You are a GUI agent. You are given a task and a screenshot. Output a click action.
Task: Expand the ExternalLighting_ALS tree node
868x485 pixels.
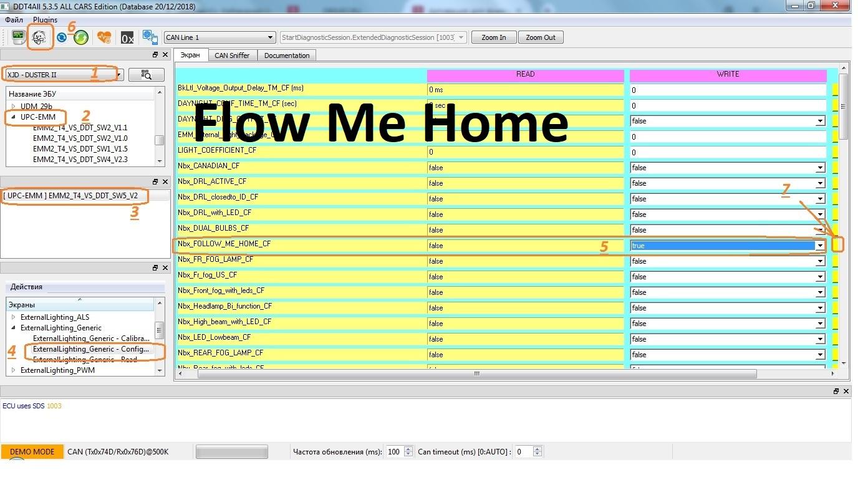click(14, 317)
